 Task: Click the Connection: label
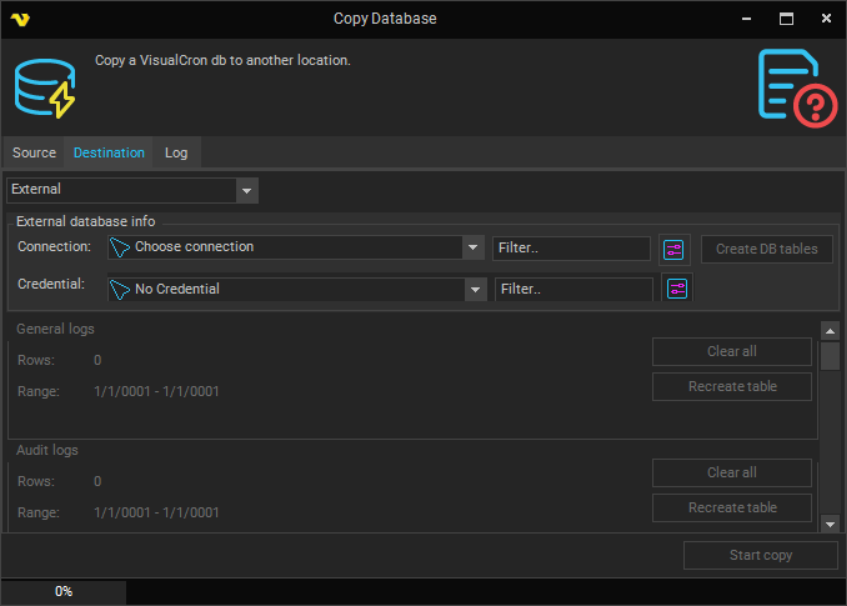pyautogui.click(x=54, y=246)
